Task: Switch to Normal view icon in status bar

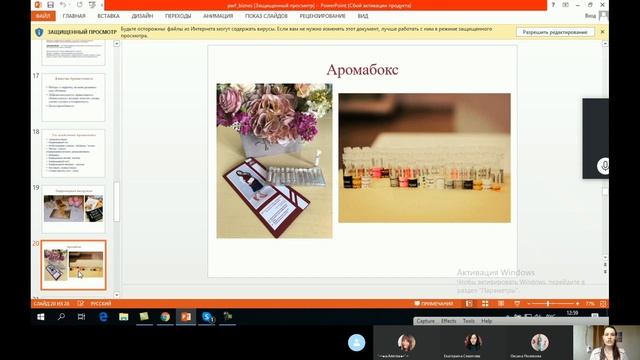Action: coord(469,304)
